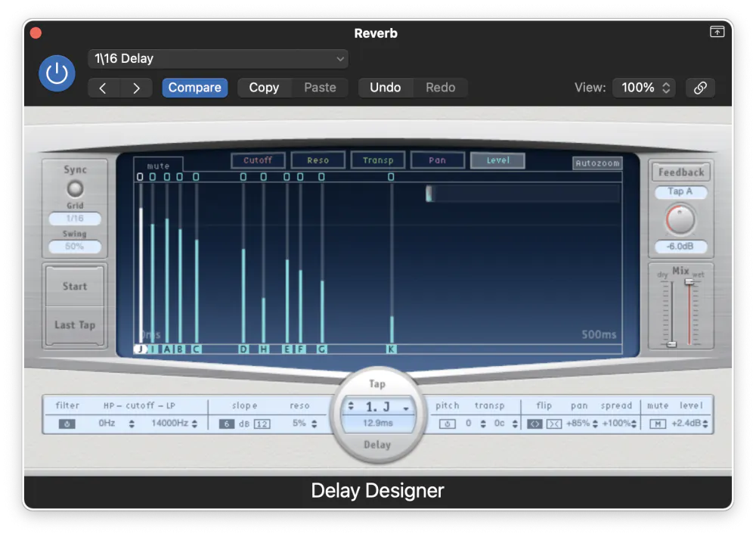756x537 pixels.
Task: Select tap A in identification bar
Action: coord(167,349)
